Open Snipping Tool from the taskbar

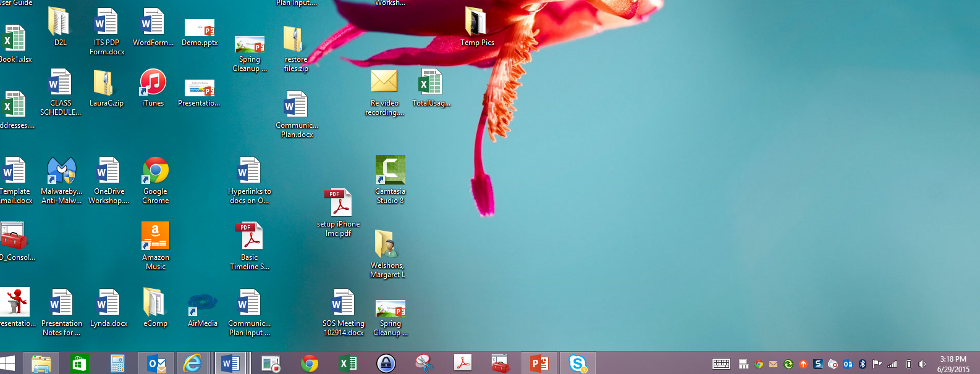[424, 364]
